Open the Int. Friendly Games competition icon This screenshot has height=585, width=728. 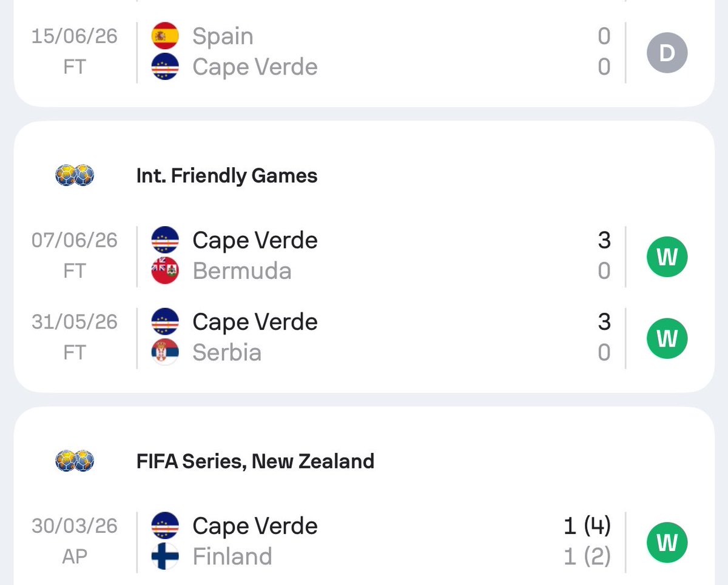click(75, 176)
